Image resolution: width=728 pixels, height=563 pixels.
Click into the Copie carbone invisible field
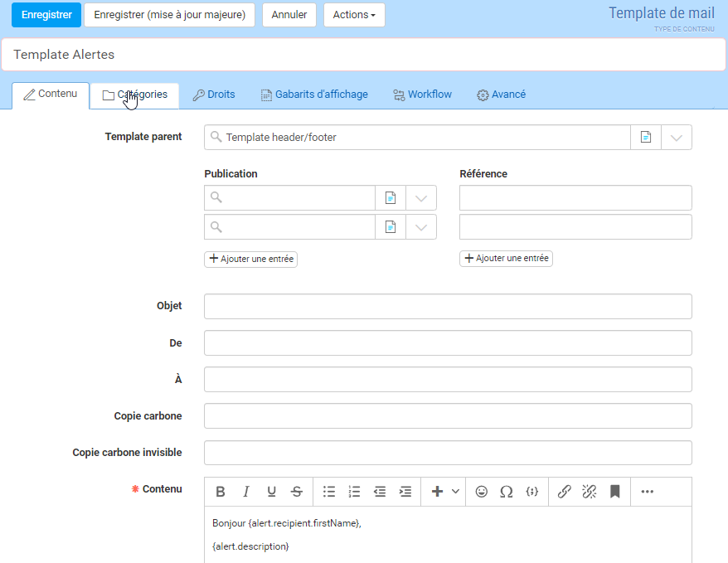[448, 453]
